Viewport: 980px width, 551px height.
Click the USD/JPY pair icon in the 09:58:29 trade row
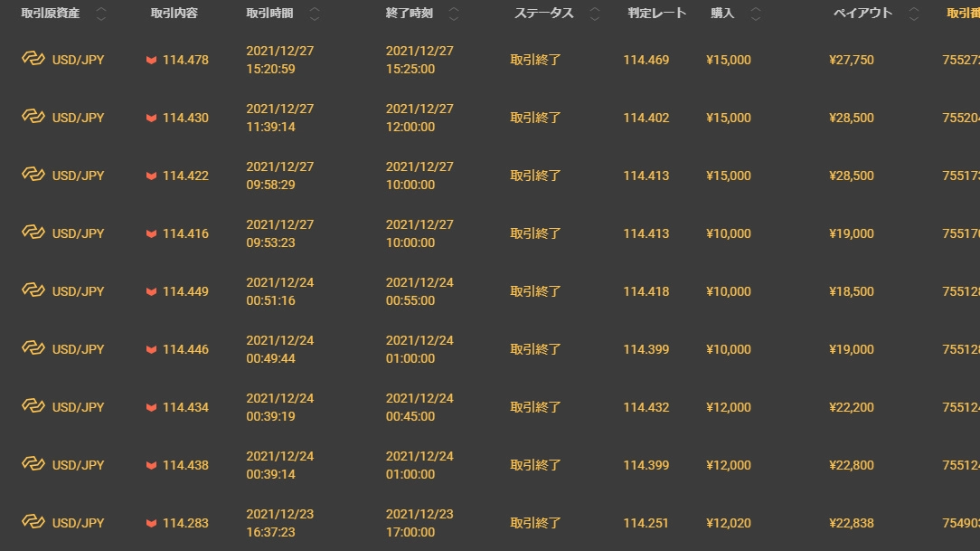(33, 175)
